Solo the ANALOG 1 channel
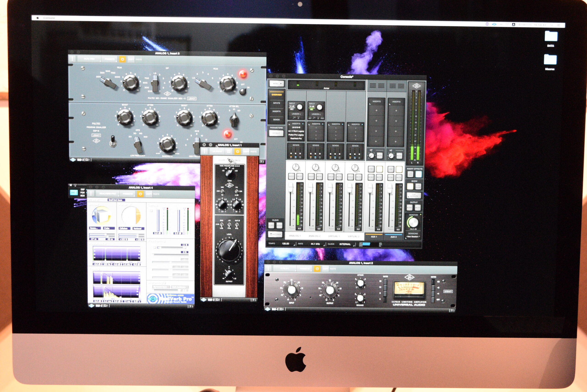 291,176
